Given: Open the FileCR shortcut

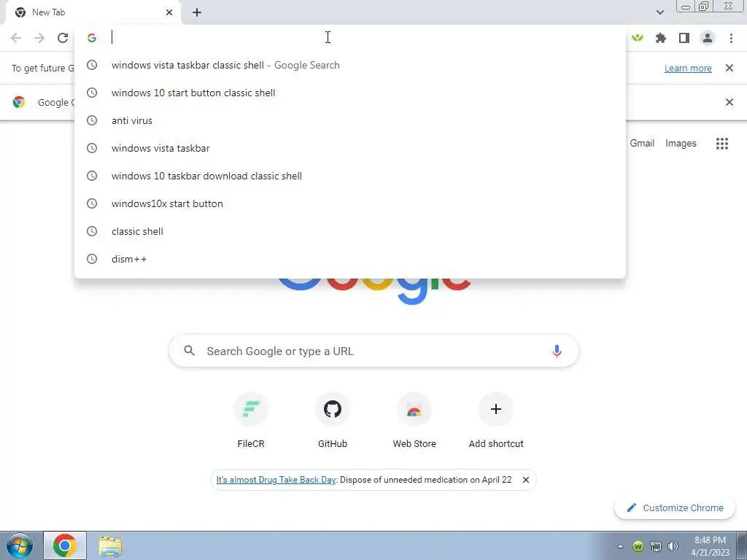Looking at the screenshot, I should tap(251, 421).
